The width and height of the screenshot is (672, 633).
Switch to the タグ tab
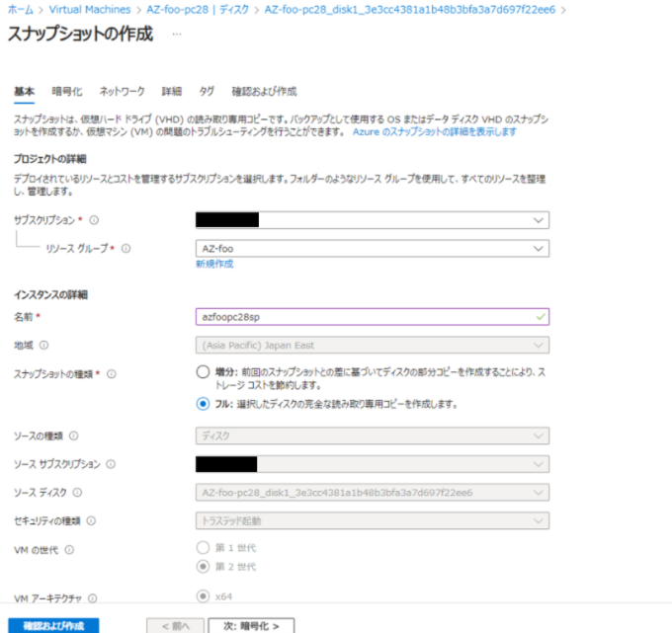(x=207, y=91)
